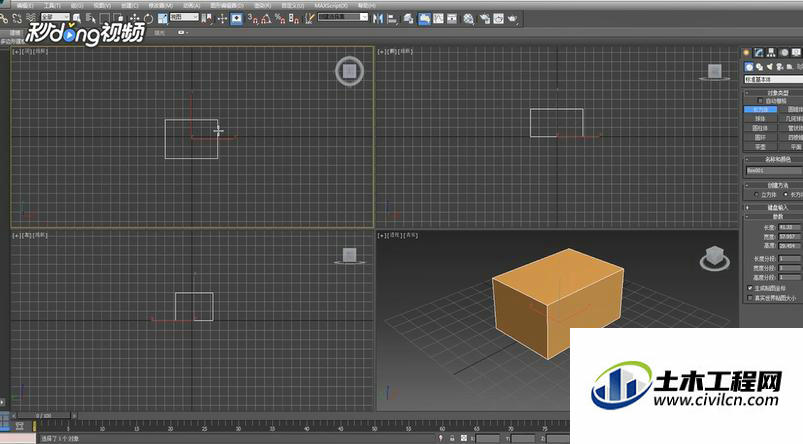
Task: Activate the Select and Manipulate tool
Action: (222, 19)
